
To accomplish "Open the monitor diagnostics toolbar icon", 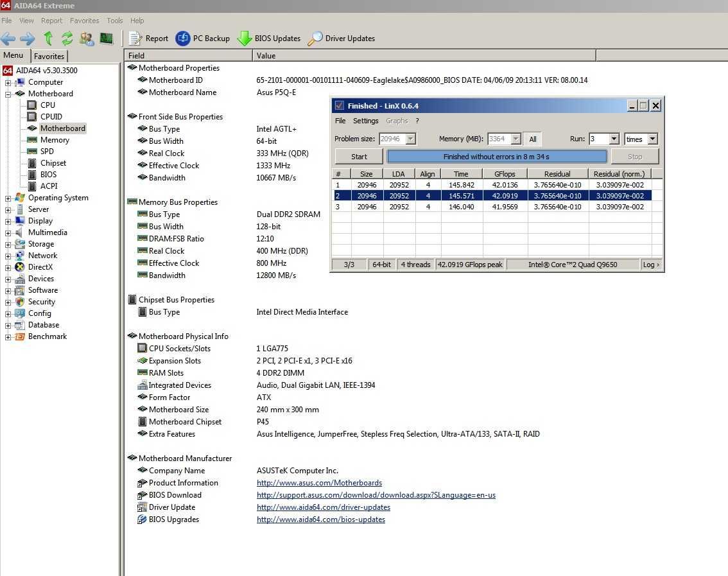I will 107,39.
